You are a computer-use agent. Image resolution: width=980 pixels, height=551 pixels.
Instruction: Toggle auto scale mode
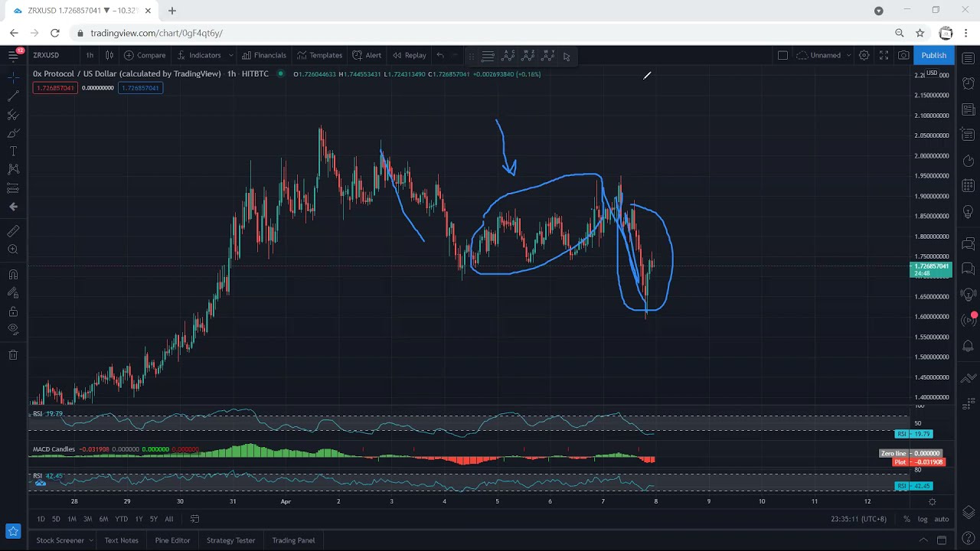tap(942, 519)
